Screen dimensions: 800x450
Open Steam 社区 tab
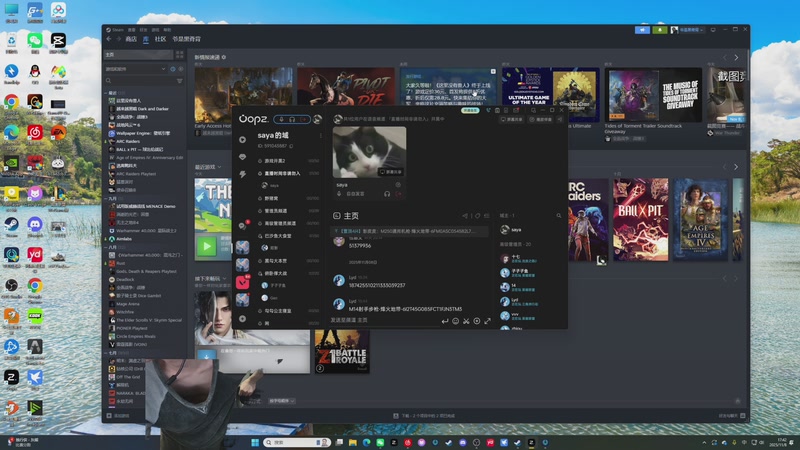click(161, 39)
